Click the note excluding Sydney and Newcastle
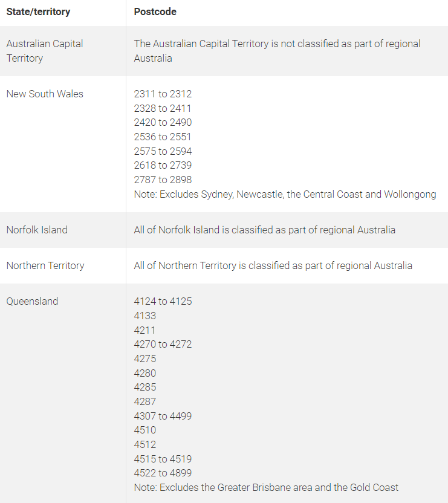 [x=285, y=195]
